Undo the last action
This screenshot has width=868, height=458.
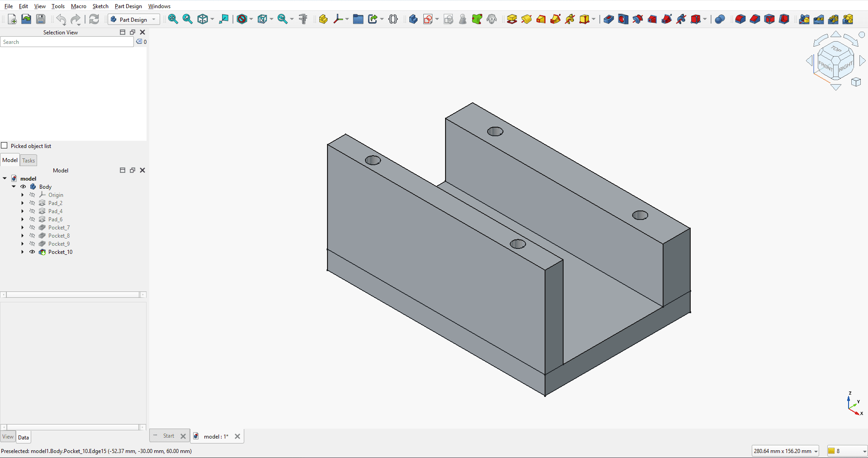tap(61, 19)
